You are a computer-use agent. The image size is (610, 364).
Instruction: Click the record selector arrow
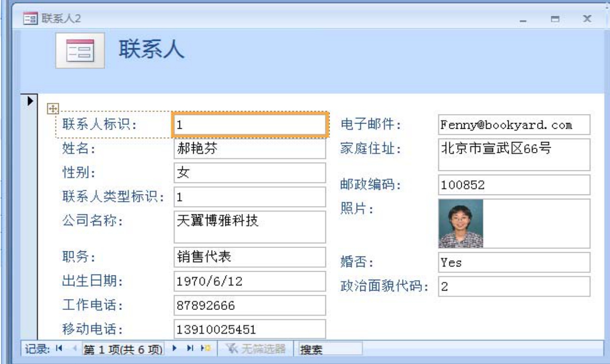click(x=30, y=100)
